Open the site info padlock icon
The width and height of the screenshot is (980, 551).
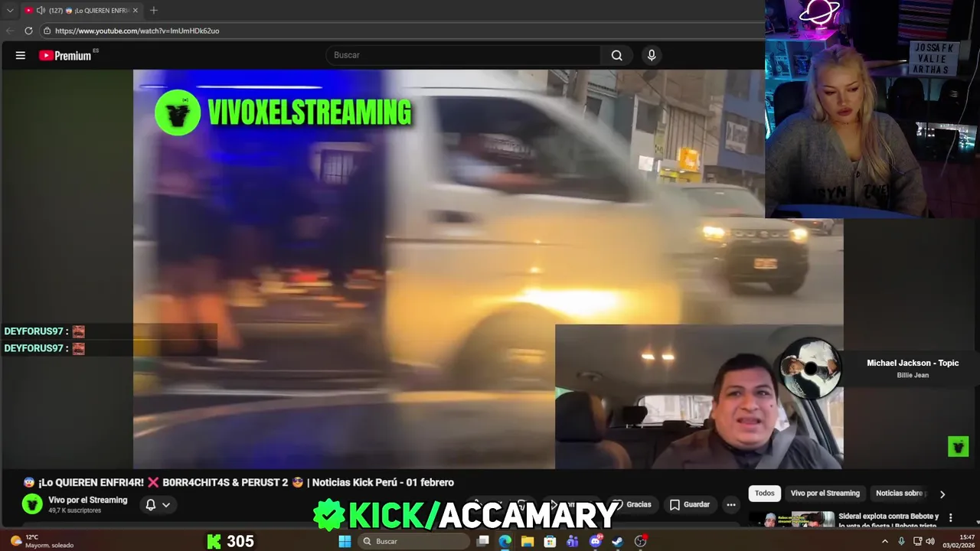47,31
